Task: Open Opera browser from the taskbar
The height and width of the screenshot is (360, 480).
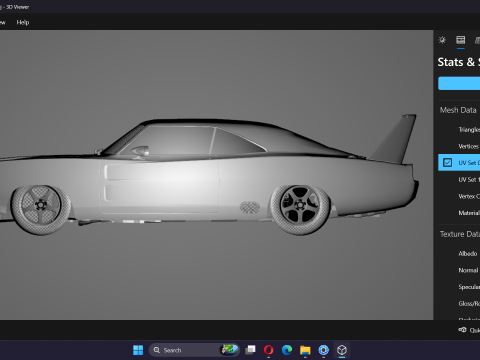Action: tap(269, 350)
